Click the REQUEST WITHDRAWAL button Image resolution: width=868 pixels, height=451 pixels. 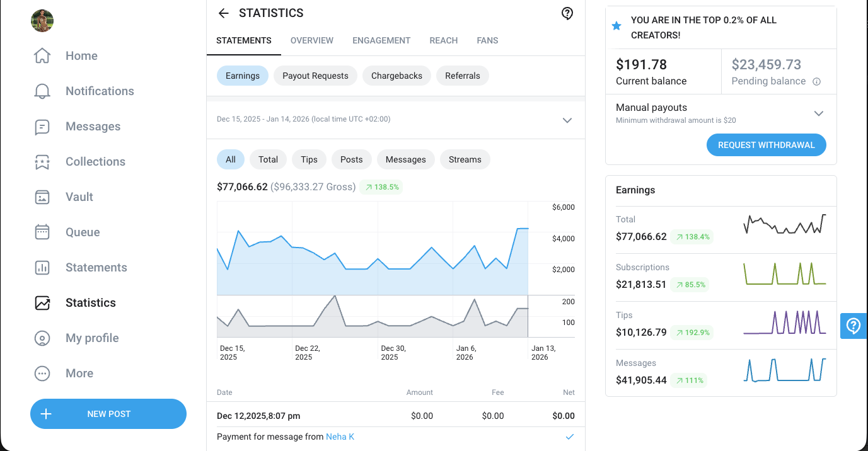pyautogui.click(x=767, y=145)
